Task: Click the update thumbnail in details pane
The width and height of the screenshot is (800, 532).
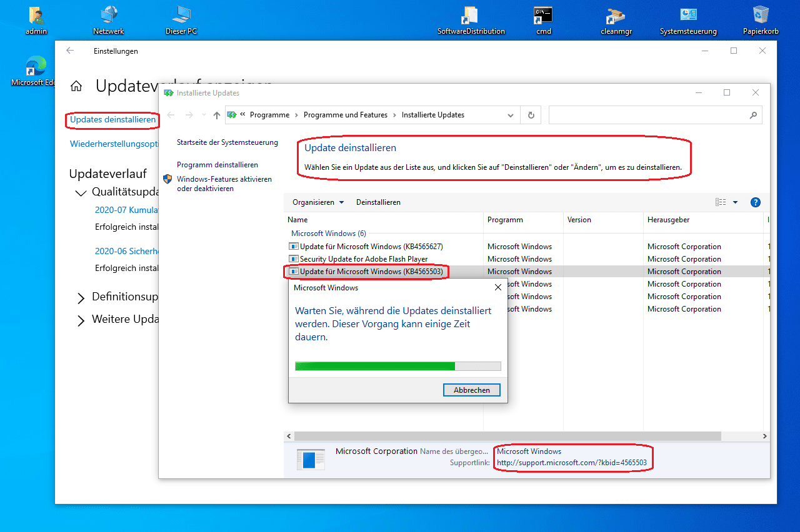Action: click(311, 460)
